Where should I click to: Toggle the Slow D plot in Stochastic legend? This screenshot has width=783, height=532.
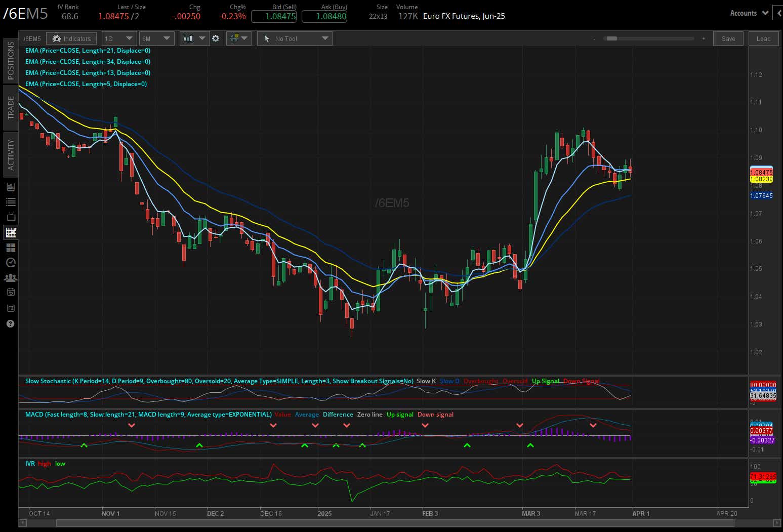click(448, 381)
